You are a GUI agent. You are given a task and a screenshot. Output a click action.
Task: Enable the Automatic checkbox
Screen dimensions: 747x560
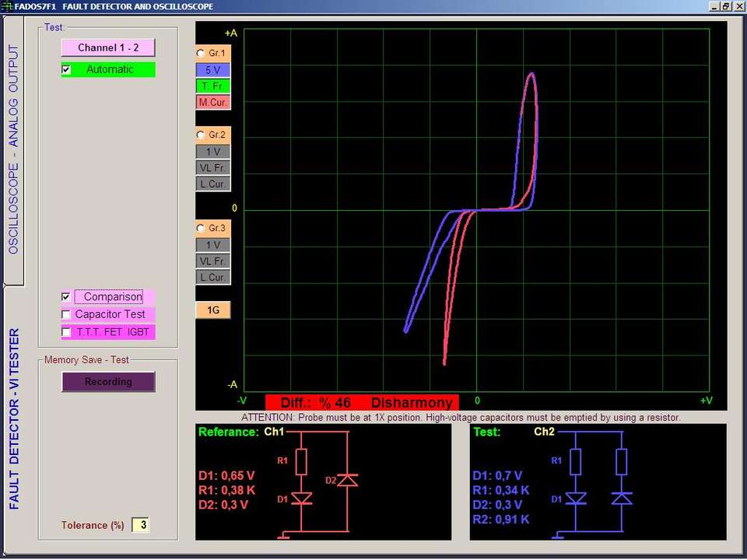(66, 69)
